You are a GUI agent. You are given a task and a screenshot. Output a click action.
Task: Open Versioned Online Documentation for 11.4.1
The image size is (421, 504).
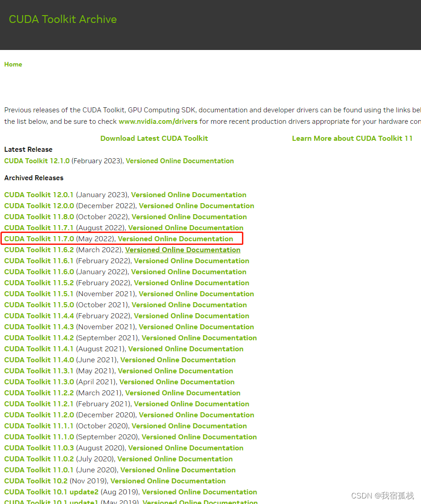(x=186, y=349)
